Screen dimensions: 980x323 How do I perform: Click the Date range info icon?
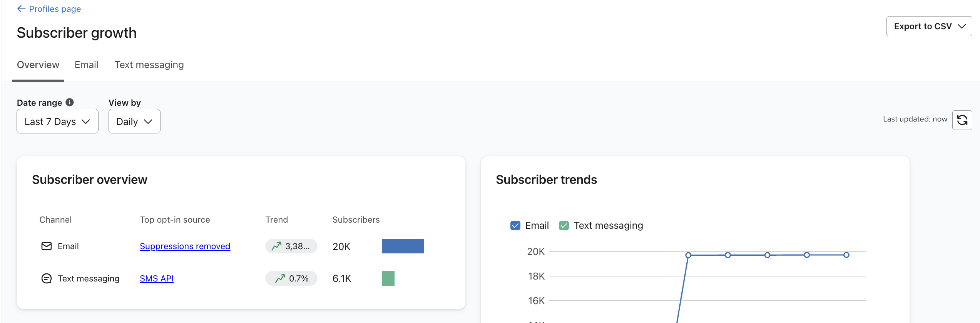click(x=70, y=102)
